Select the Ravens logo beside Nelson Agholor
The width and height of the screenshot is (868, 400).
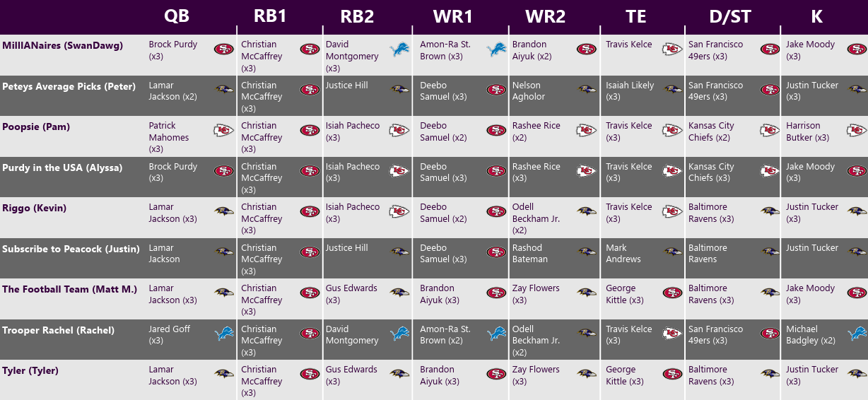click(587, 90)
